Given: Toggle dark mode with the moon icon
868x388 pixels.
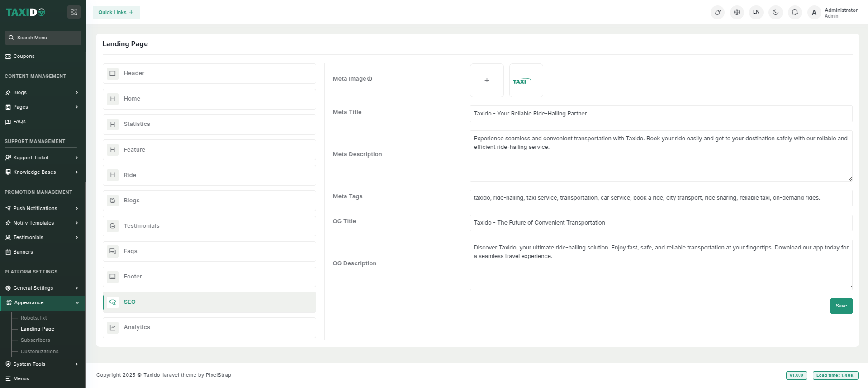Looking at the screenshot, I should pyautogui.click(x=775, y=12).
